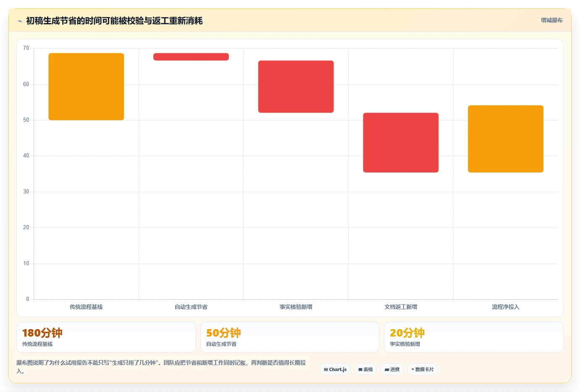Open the 进度 tag pill
This screenshot has width=580, height=392.
(x=392, y=369)
